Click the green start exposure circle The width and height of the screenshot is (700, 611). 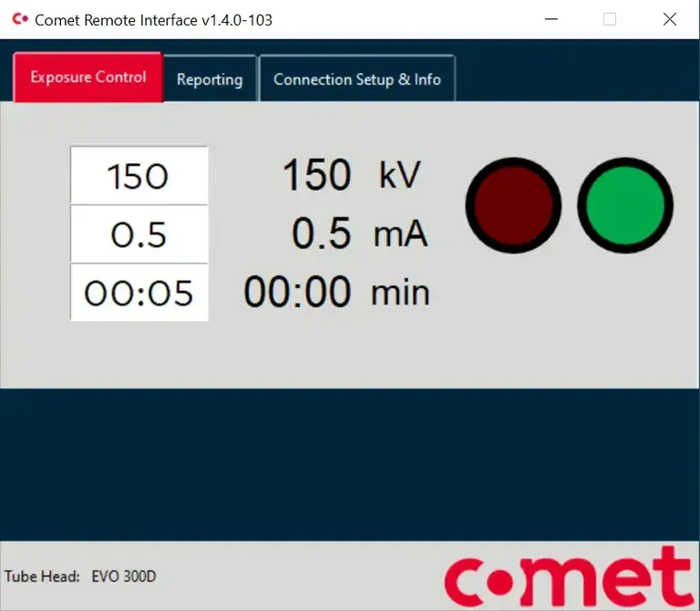point(625,205)
